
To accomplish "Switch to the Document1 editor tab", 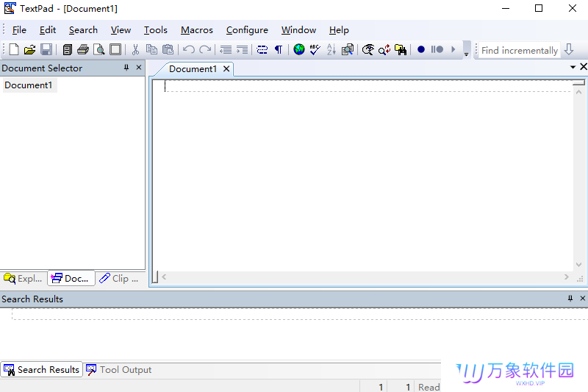I will [193, 69].
